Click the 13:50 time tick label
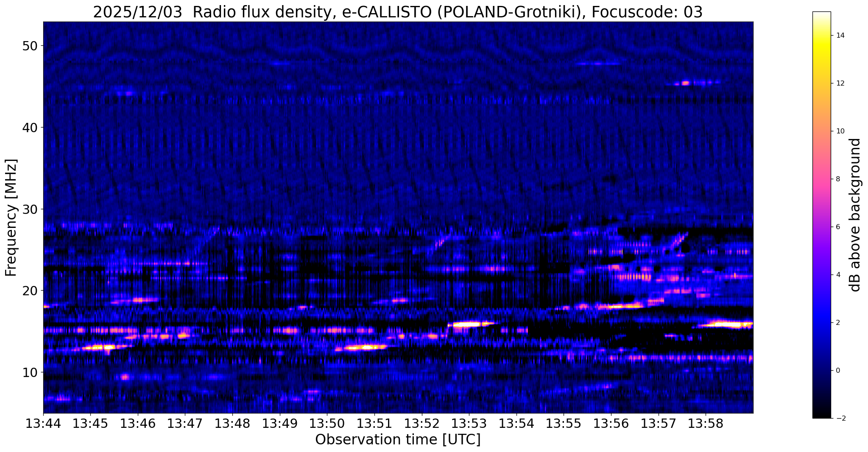868x452 pixels. tap(327, 424)
